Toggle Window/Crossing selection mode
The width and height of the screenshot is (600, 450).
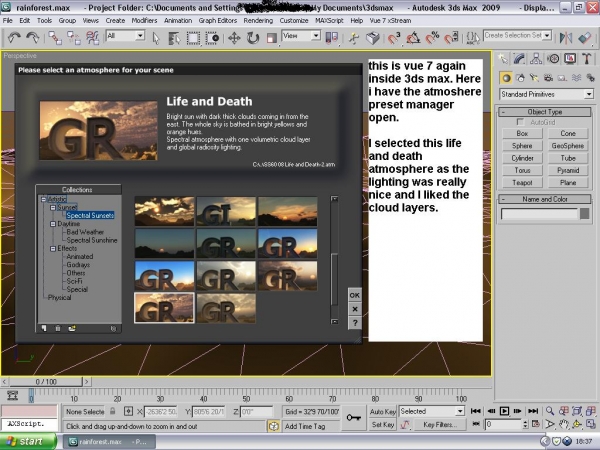coord(212,38)
